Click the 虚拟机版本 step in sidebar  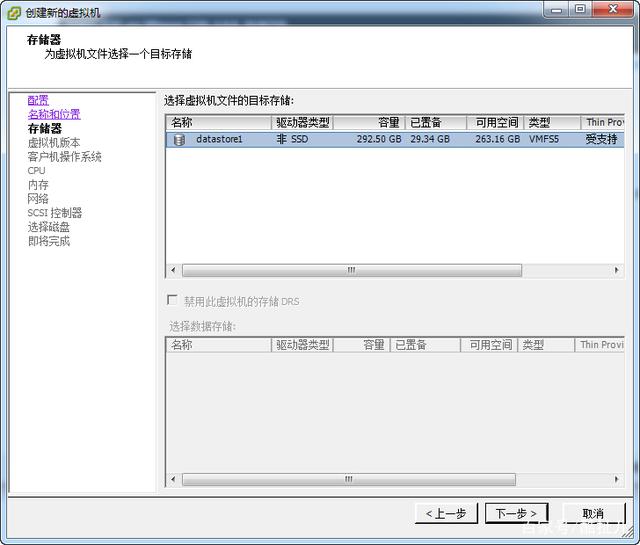point(54,142)
